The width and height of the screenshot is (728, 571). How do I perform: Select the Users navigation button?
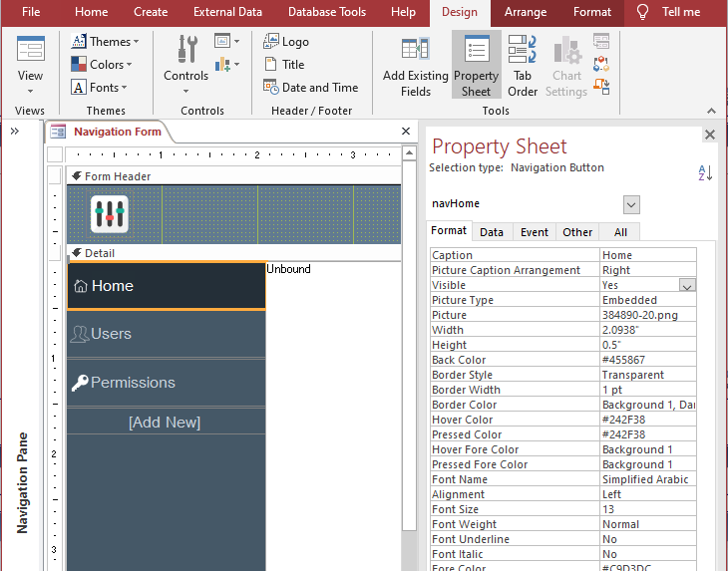[x=166, y=334]
